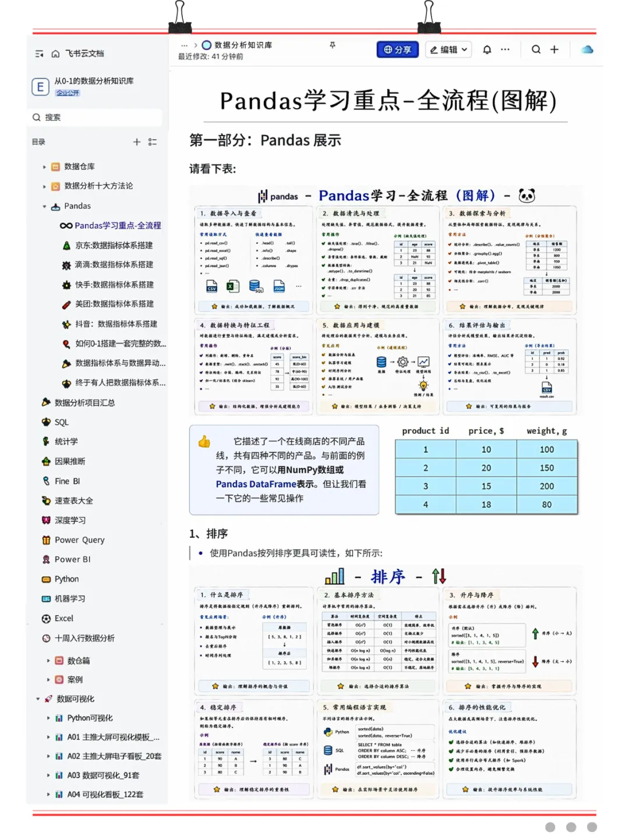Add a new page with the plus icon beside 目录

(x=137, y=141)
